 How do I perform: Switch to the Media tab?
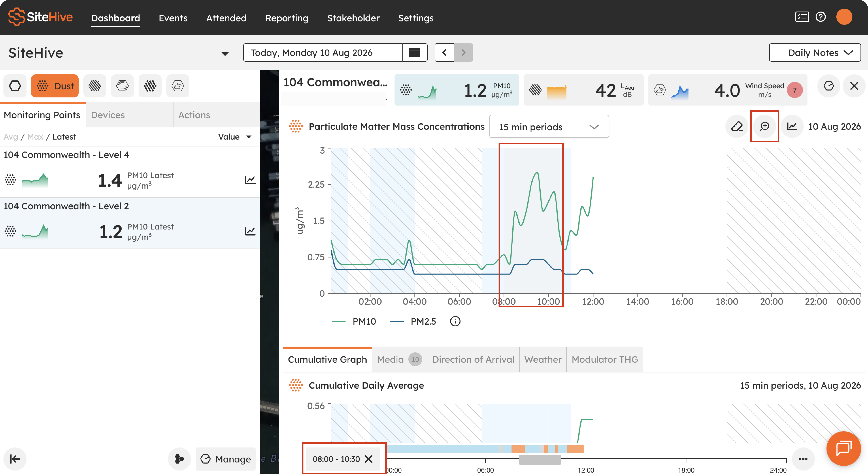(399, 359)
